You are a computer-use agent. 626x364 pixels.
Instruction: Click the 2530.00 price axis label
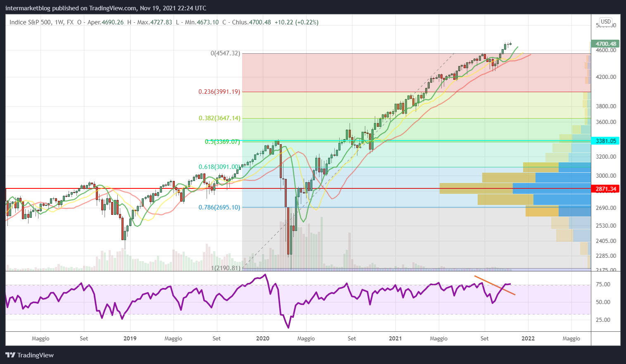tap(606, 226)
